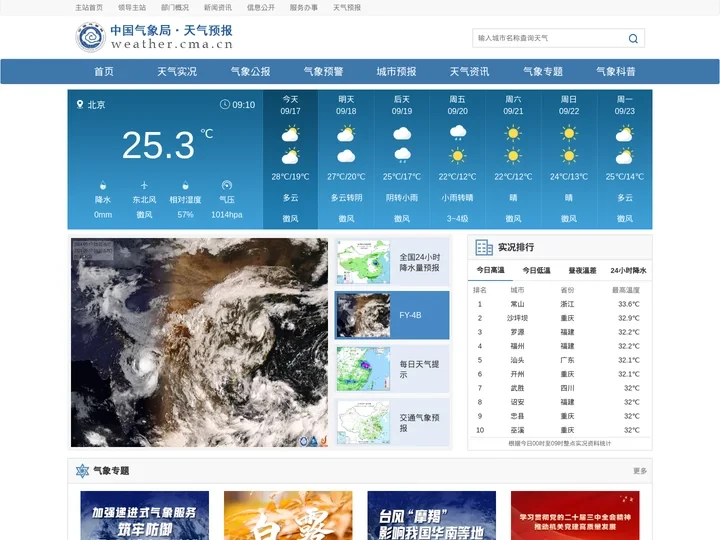Open the 气象预警 menu
Image resolution: width=720 pixels, height=540 pixels.
pos(323,72)
